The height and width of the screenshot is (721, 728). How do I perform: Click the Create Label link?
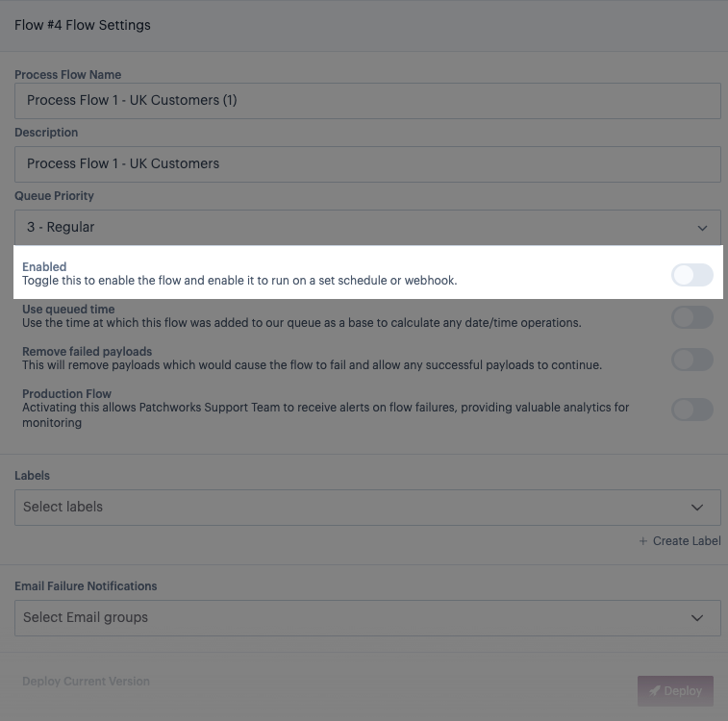pos(687,541)
